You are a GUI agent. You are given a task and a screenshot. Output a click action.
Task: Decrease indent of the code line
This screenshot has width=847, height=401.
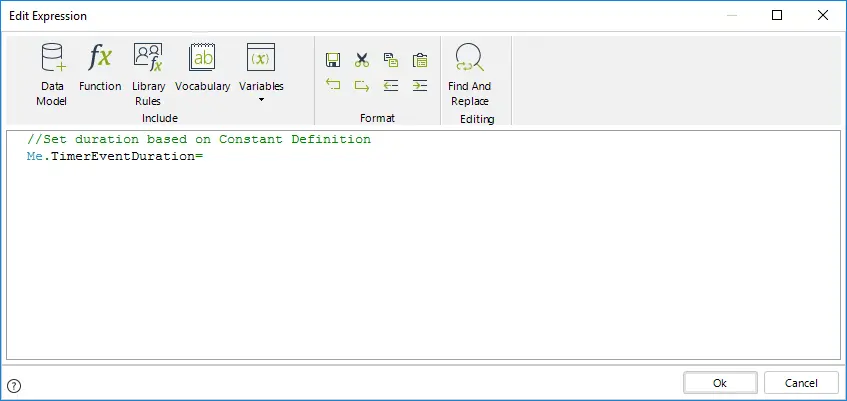point(391,85)
